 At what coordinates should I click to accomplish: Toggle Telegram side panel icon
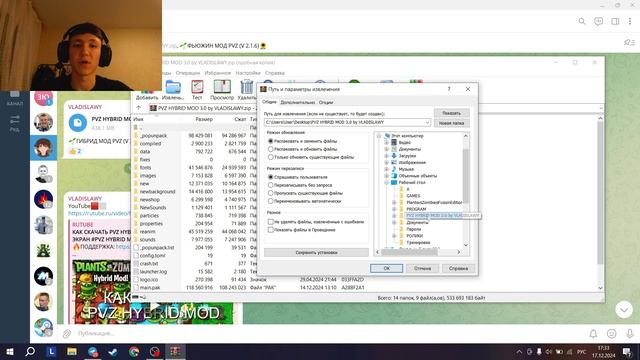[615, 21]
